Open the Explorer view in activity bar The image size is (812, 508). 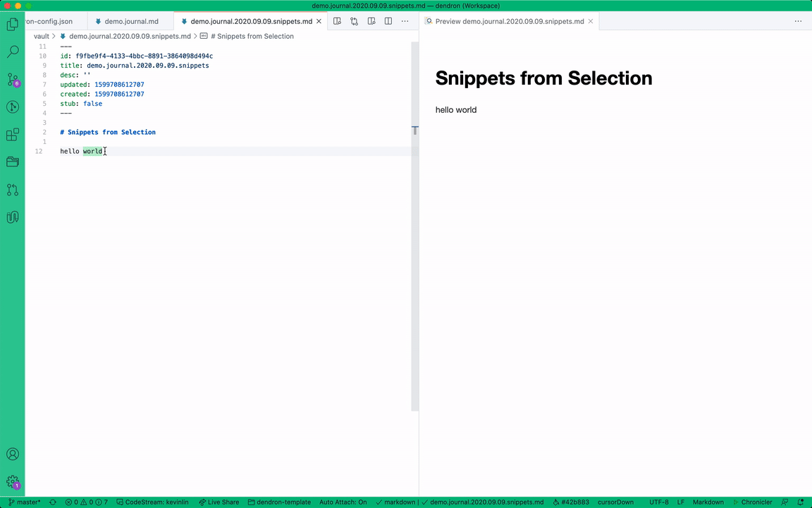click(12, 25)
